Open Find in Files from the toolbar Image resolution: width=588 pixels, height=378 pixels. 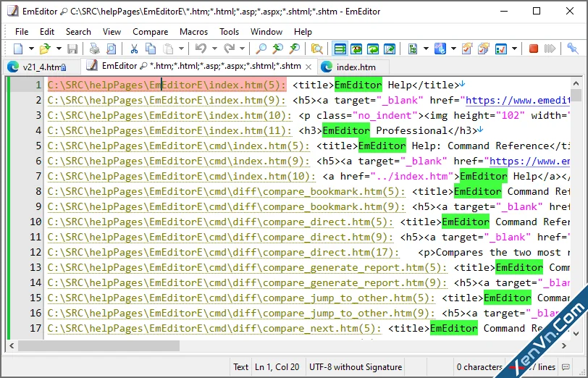pyautogui.click(x=317, y=49)
